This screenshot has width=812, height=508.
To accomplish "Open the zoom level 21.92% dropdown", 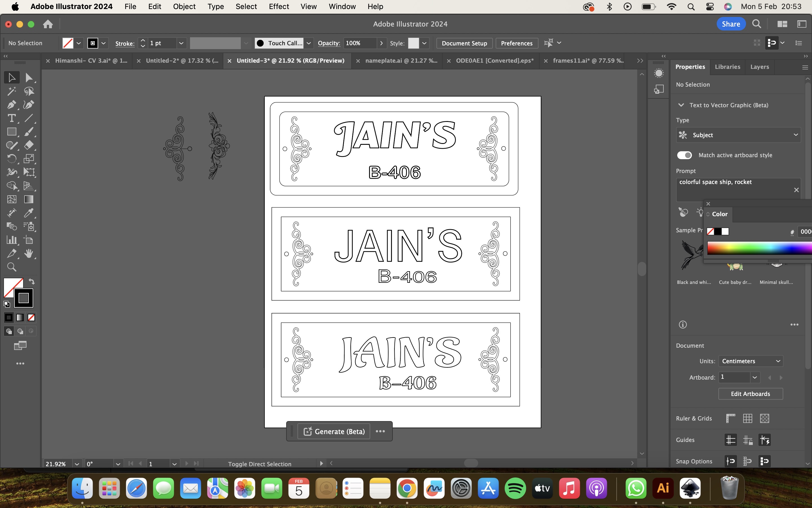I will [77, 464].
